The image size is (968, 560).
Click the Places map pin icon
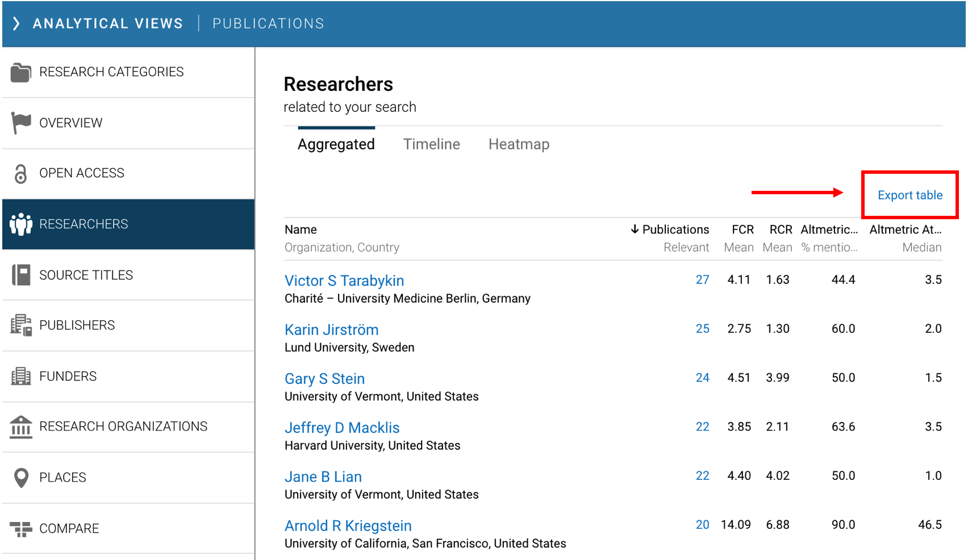21,478
